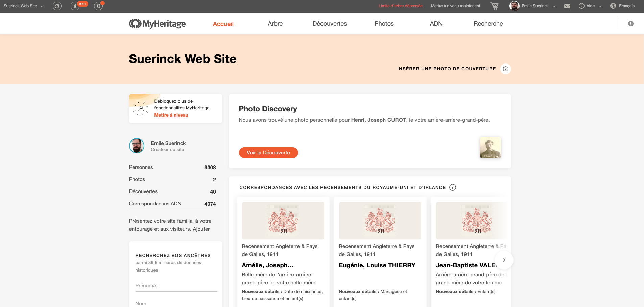Click the globe language icon

(613, 6)
